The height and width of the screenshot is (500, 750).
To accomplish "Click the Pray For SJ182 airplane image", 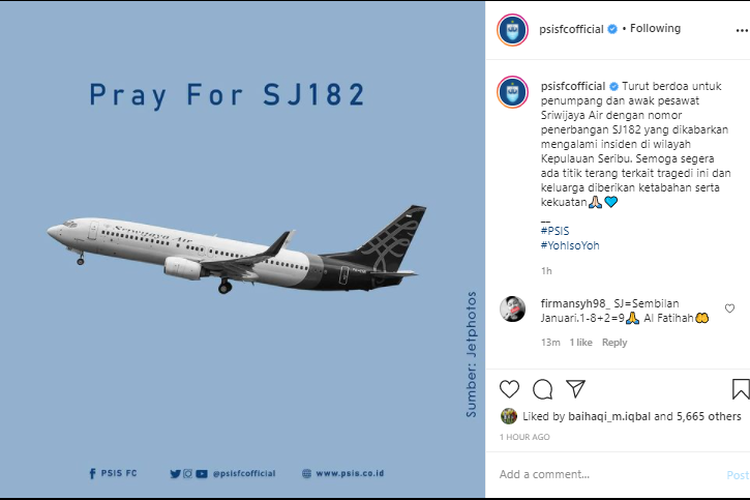I will [242, 250].
